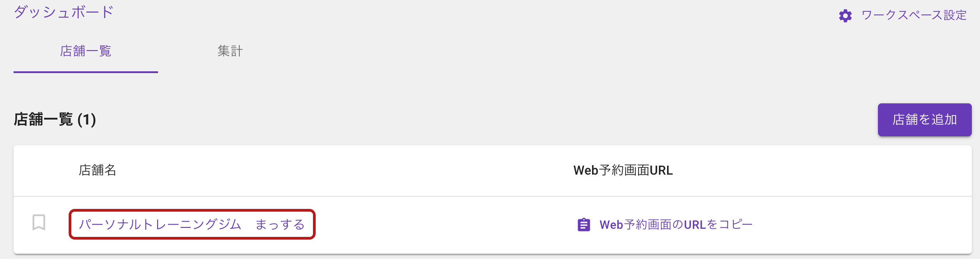Click the 設定 characters near gear icon

(955, 15)
